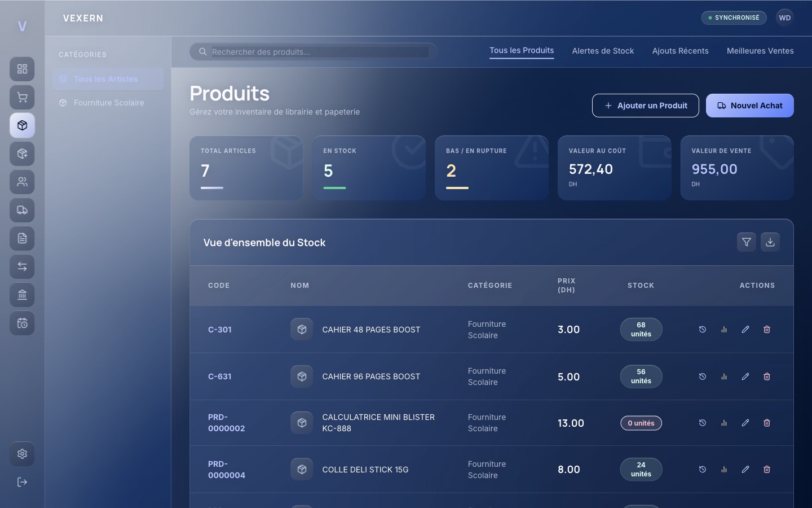Click Ajouter un Produit button
Screen dimensions: 812x508
pos(646,106)
